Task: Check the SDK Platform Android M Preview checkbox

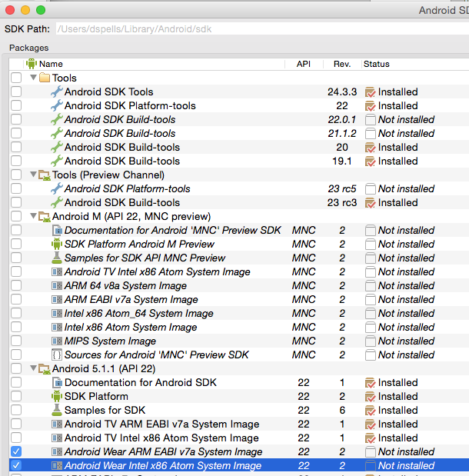Action: [16, 244]
